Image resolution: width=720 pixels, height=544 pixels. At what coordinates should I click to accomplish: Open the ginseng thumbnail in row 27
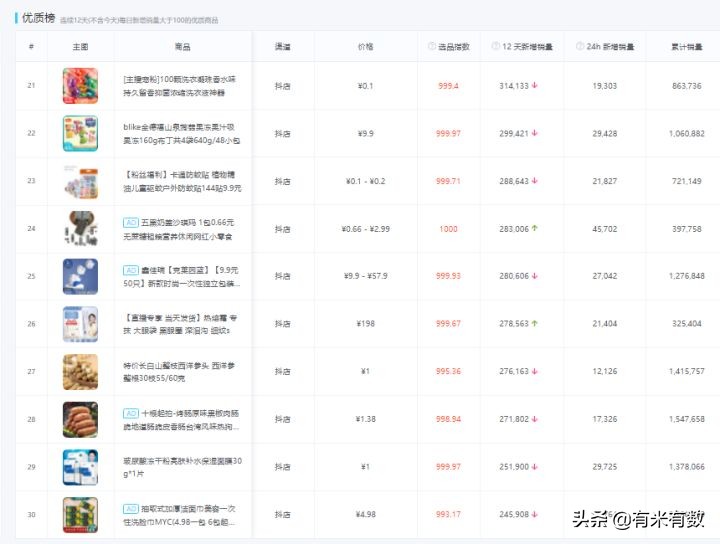tap(80, 372)
